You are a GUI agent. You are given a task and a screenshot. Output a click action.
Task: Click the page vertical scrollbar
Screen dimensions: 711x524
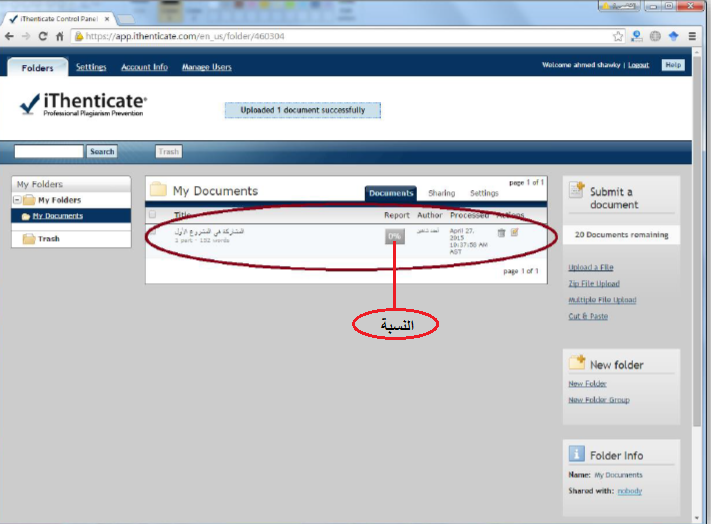click(697, 240)
